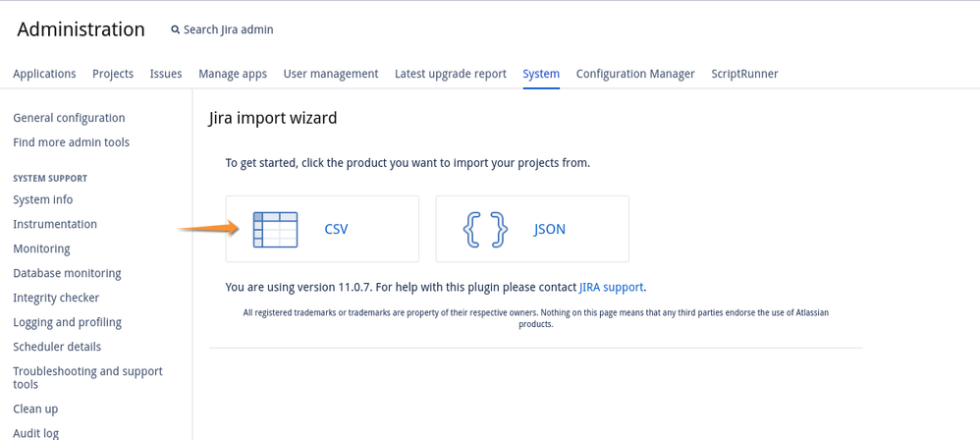Open the JSON import option

[x=532, y=229]
